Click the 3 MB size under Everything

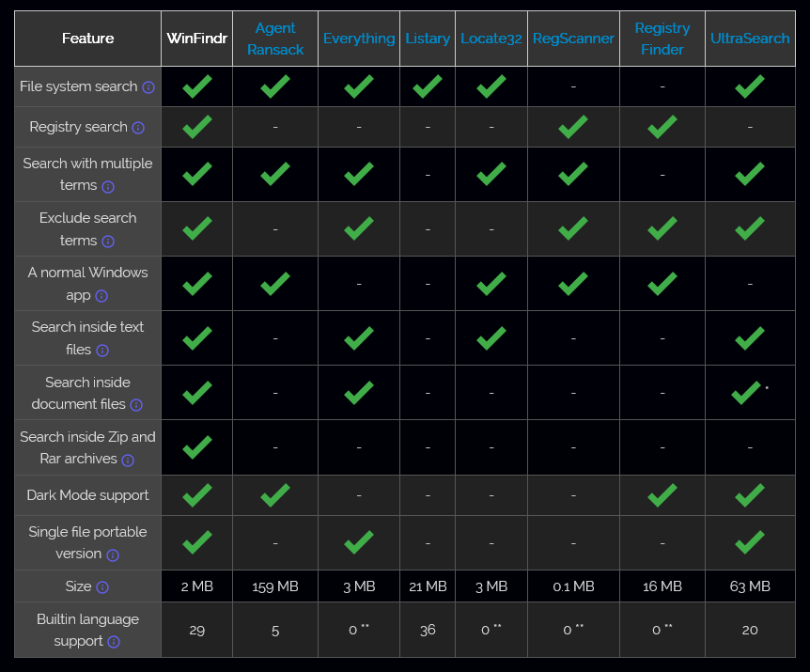click(x=359, y=586)
